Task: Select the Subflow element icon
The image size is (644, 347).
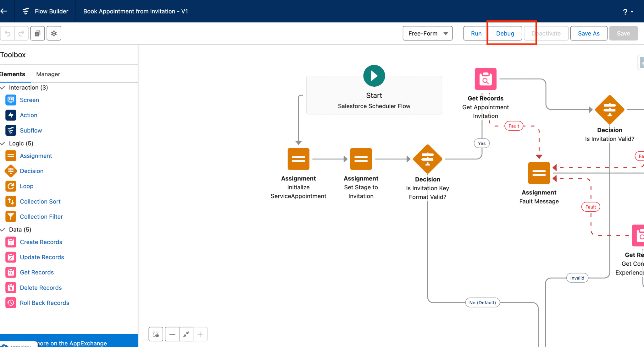Action: point(10,130)
